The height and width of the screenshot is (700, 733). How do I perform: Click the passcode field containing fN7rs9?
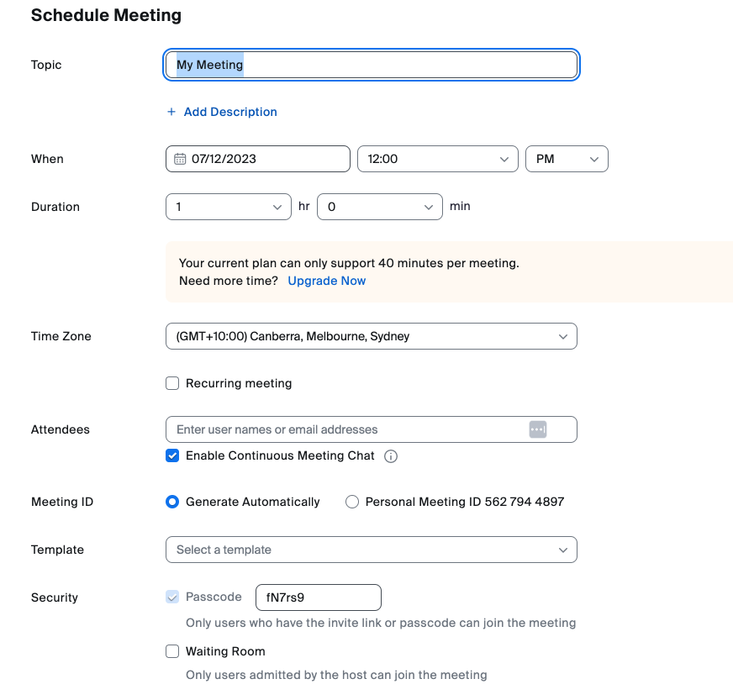318,597
